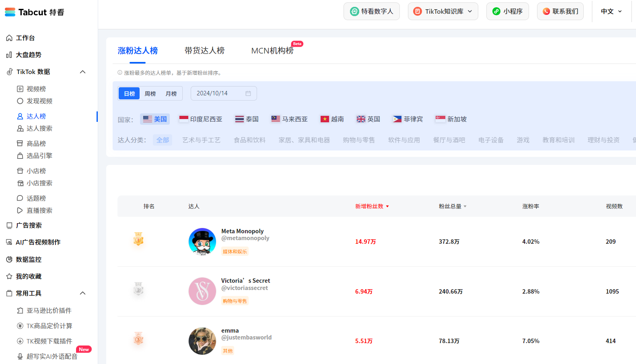Select the 日榜 period toggle
This screenshot has width=636, height=364.
129,93
